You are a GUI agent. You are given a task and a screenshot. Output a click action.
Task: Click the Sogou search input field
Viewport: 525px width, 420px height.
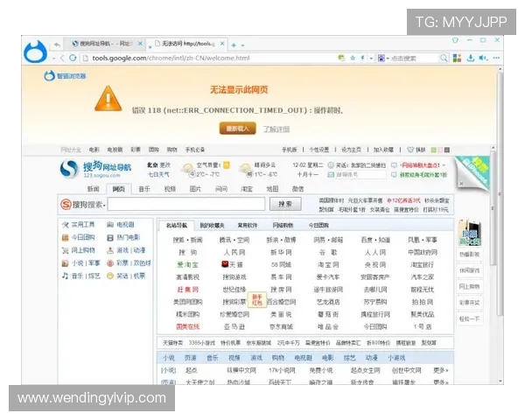[186, 204]
